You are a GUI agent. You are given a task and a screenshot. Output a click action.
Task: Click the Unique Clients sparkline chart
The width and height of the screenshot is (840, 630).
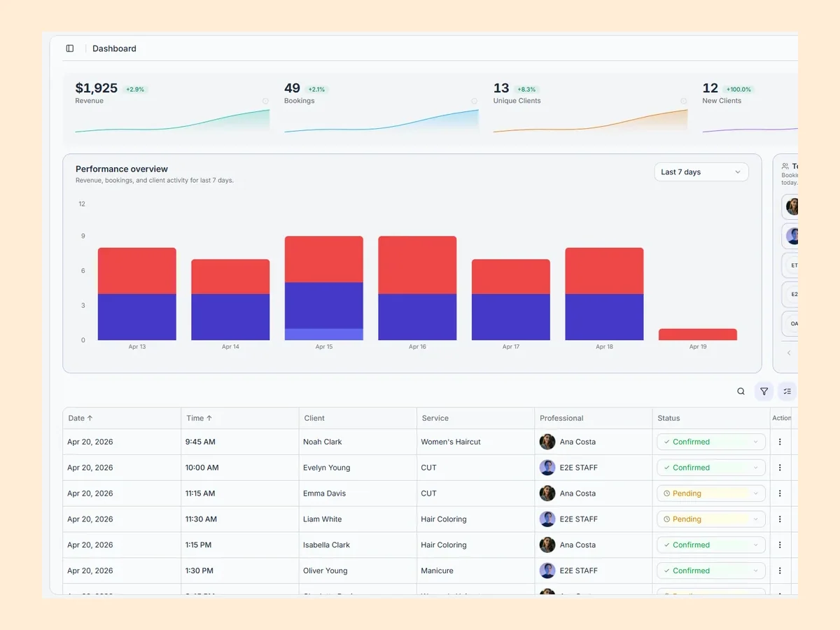coord(590,120)
